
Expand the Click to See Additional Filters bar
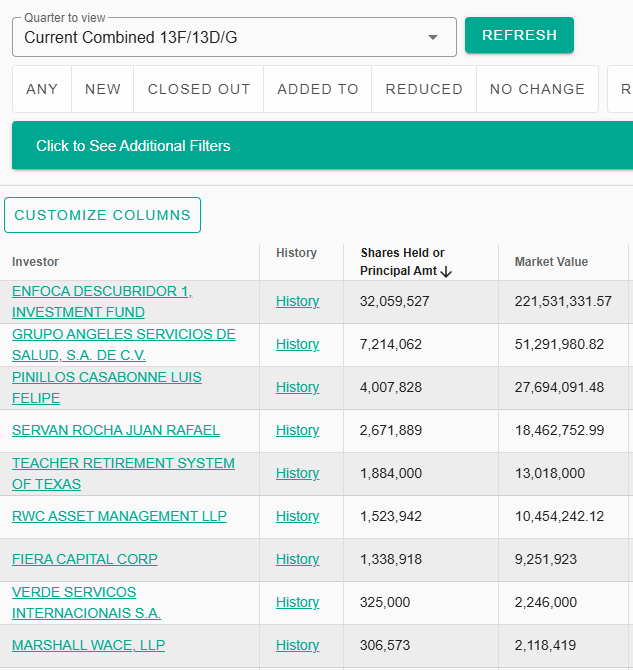pyautogui.click(x=322, y=145)
